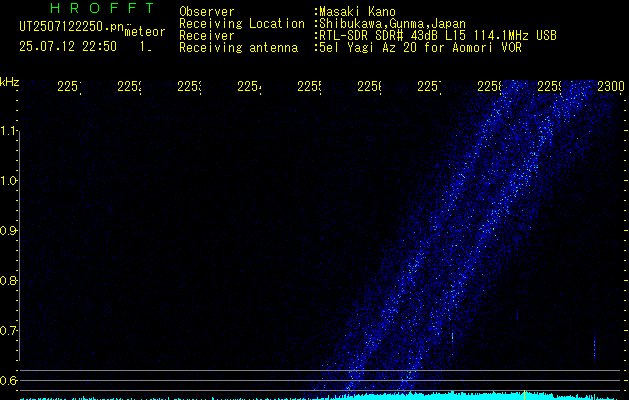629x400 pixels.
Task: Click the 2252 time axis label
Action: pos(129,86)
